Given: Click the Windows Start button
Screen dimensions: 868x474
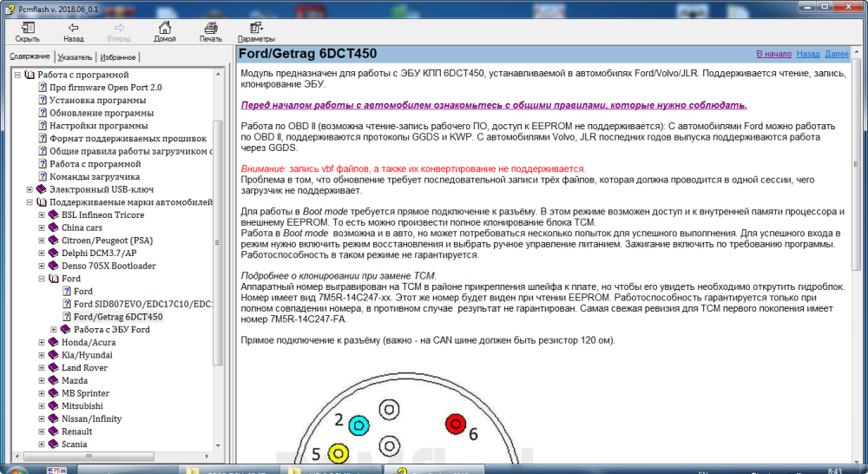Looking at the screenshot, I should (x=15, y=471).
